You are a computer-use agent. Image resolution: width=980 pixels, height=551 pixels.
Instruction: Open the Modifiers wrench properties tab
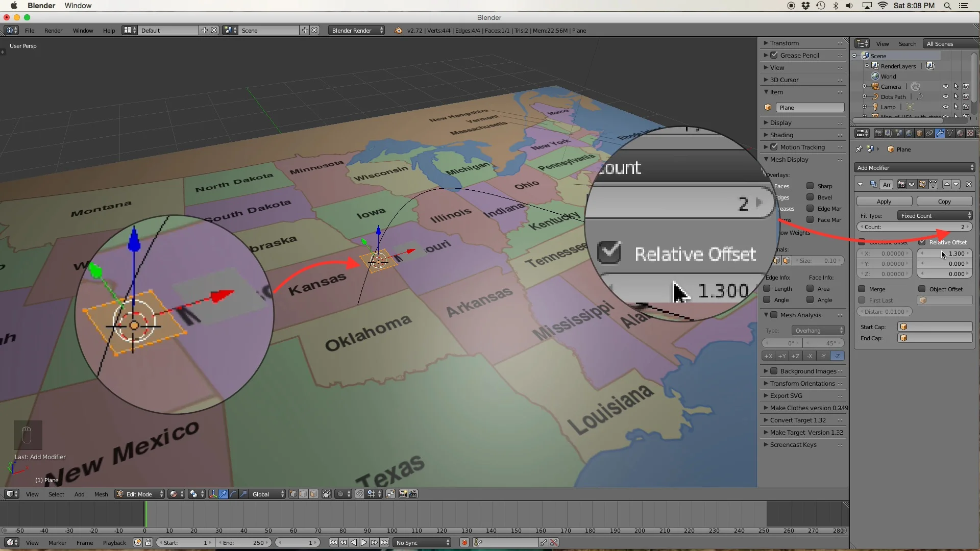click(940, 134)
